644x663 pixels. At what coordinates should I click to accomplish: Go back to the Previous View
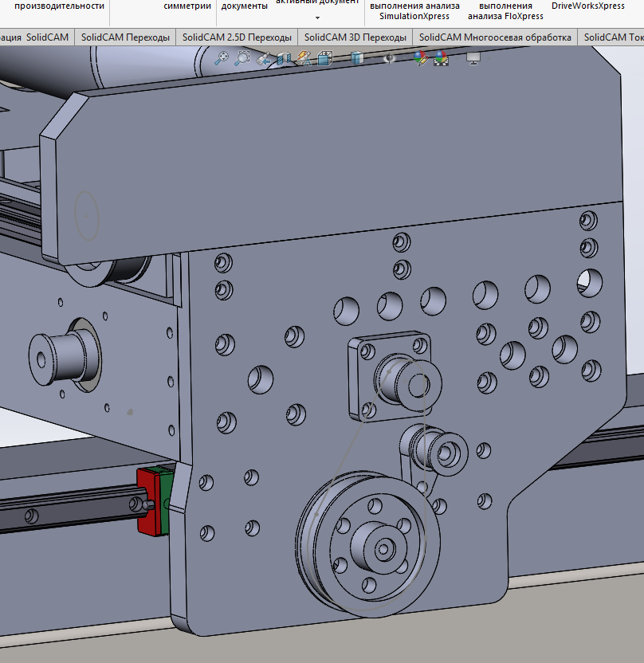coord(264,59)
